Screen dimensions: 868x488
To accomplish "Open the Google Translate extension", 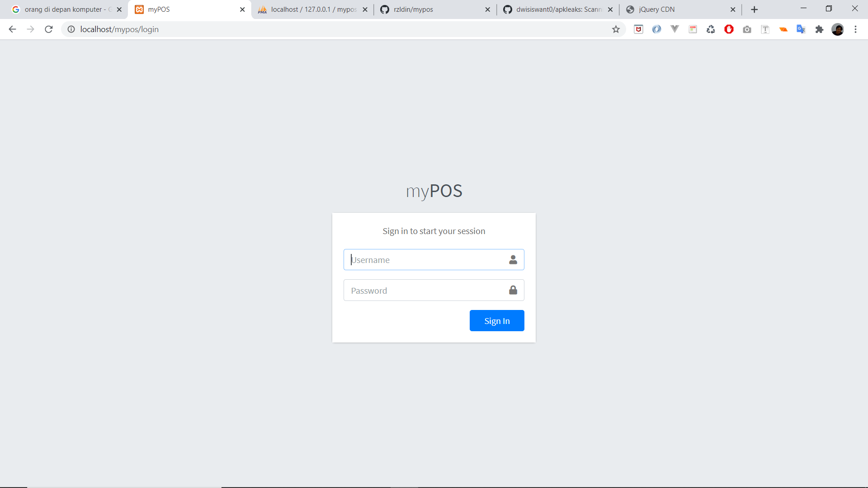I will [801, 29].
